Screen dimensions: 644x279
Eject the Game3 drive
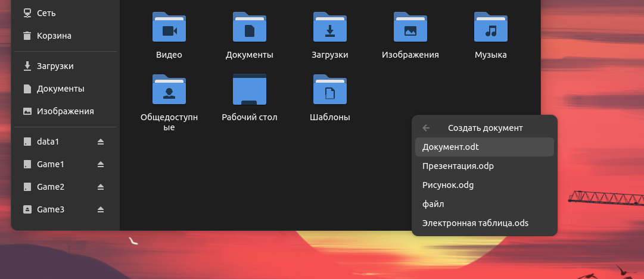coord(101,209)
